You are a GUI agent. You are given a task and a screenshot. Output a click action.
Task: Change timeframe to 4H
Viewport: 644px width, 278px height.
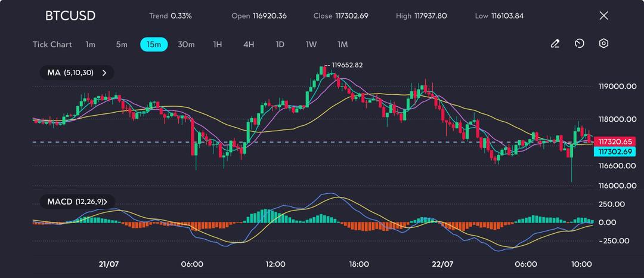249,44
